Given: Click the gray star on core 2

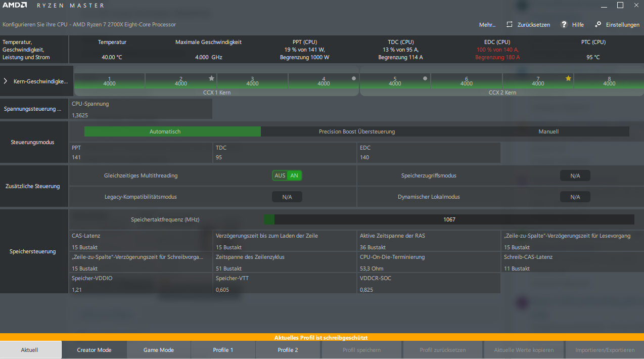Looking at the screenshot, I should click(x=211, y=78).
